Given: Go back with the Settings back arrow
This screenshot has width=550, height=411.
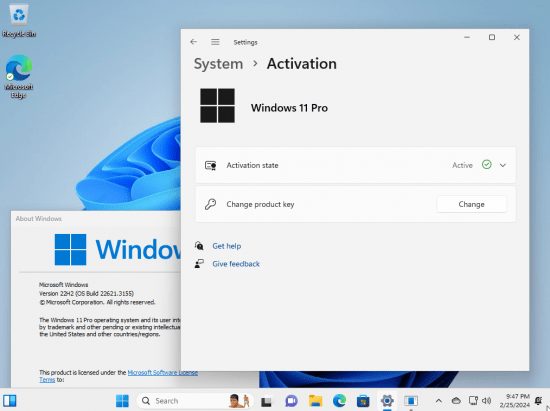Looking at the screenshot, I should pos(194,42).
